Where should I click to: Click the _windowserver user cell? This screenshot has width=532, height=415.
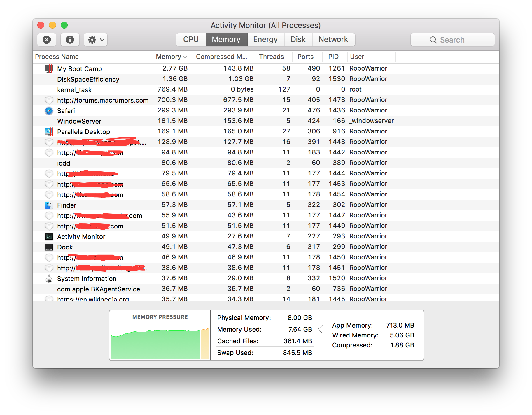click(x=372, y=121)
